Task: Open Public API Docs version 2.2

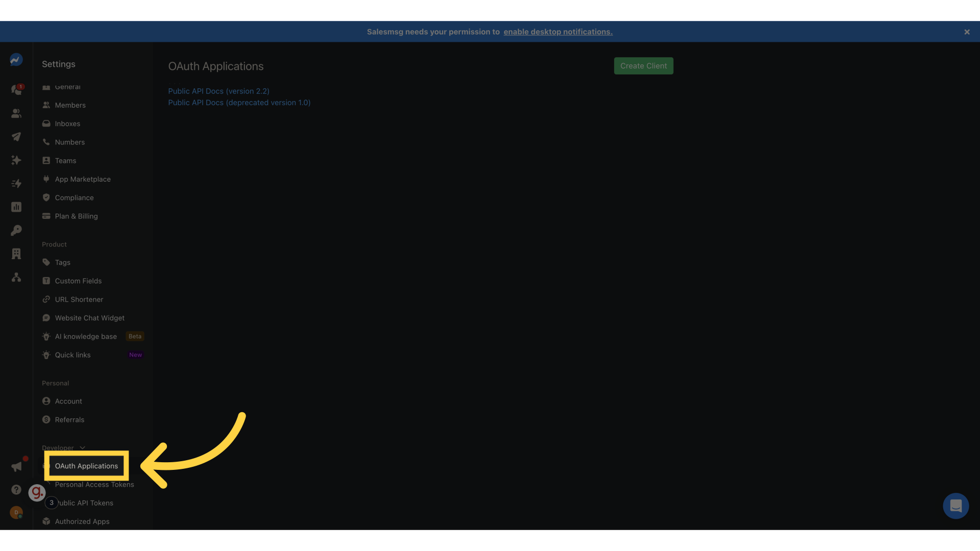Action: point(219,91)
